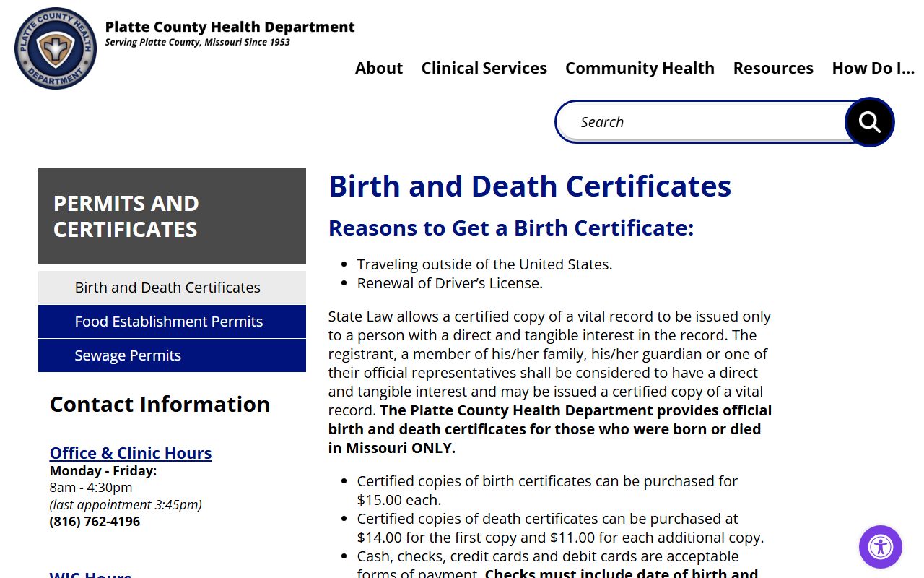
Task: Open Food Establishment Permits page
Action: tap(172, 322)
